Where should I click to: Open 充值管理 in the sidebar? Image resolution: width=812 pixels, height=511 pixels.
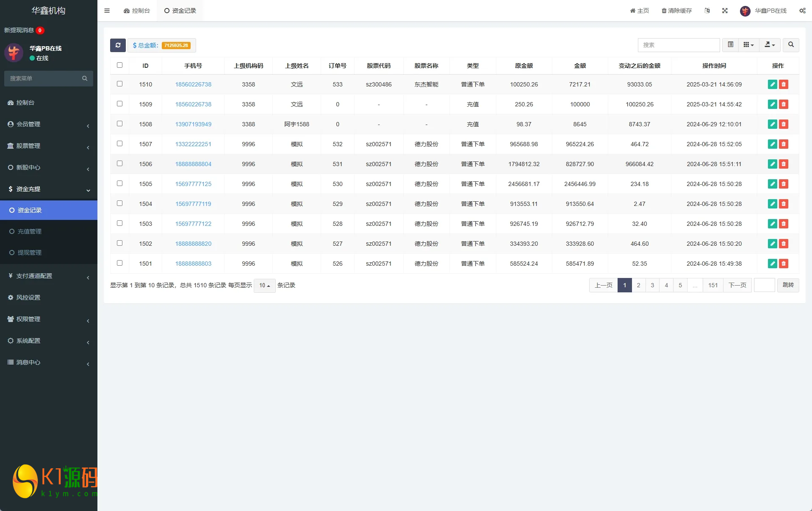[x=49, y=231]
